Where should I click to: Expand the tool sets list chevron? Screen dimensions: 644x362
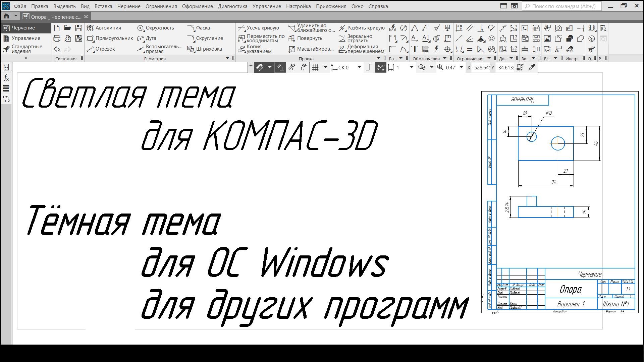[25, 58]
